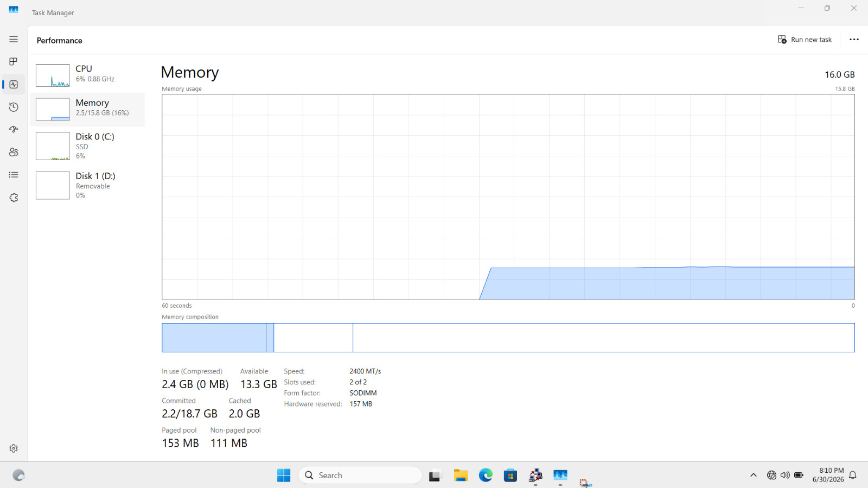Click the Task Manager title bar icon
868x488 pixels.
tap(14, 10)
